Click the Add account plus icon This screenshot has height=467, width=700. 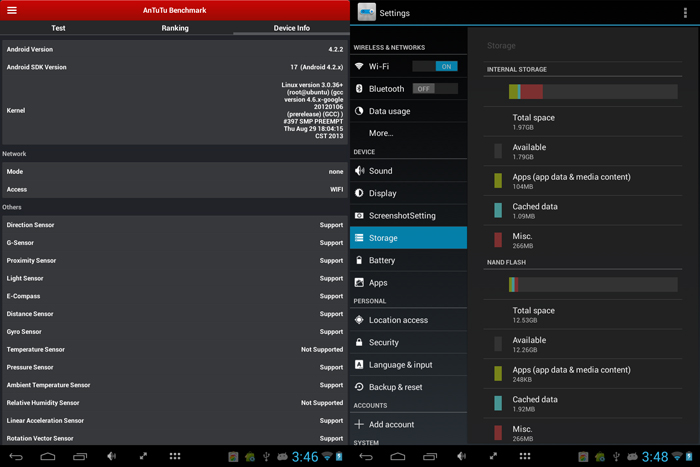click(359, 424)
